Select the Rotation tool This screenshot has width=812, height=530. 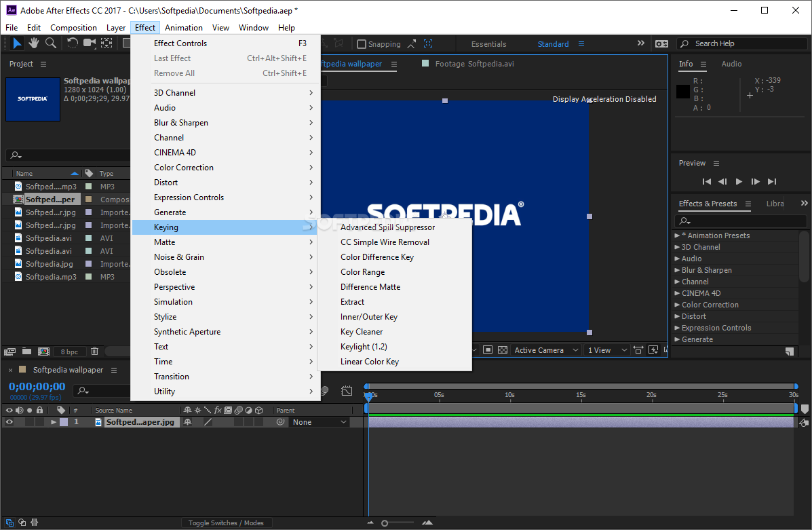pos(72,43)
